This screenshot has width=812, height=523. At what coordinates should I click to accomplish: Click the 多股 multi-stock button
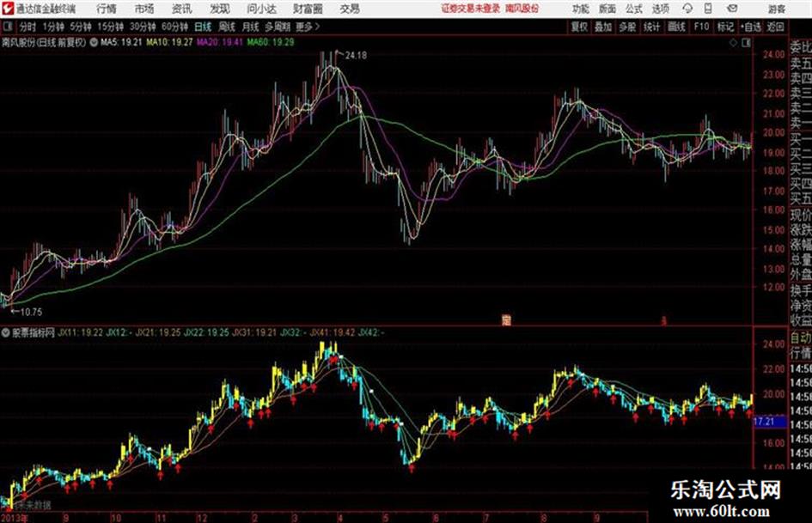[x=627, y=27]
